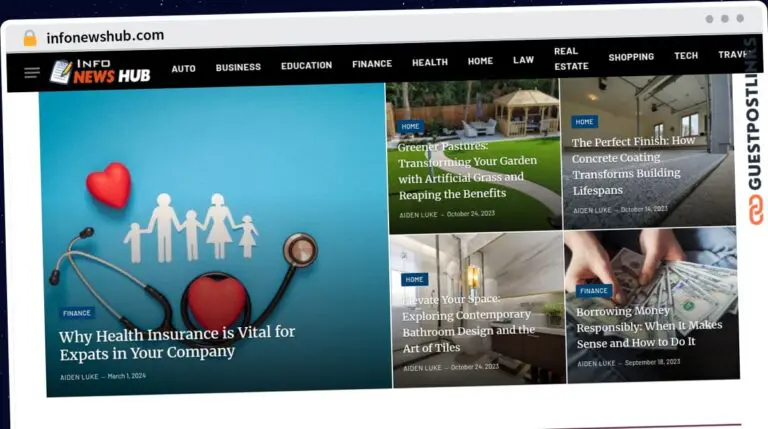This screenshot has width=768, height=429.
Task: Click Aiden Luke author on health insurance article
Action: [x=79, y=377]
